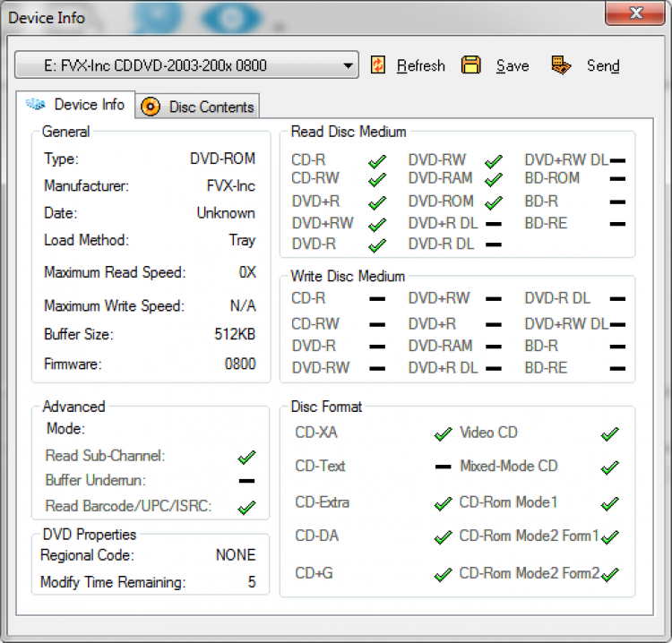Click the Buffer Size value 512KB

coord(235,334)
